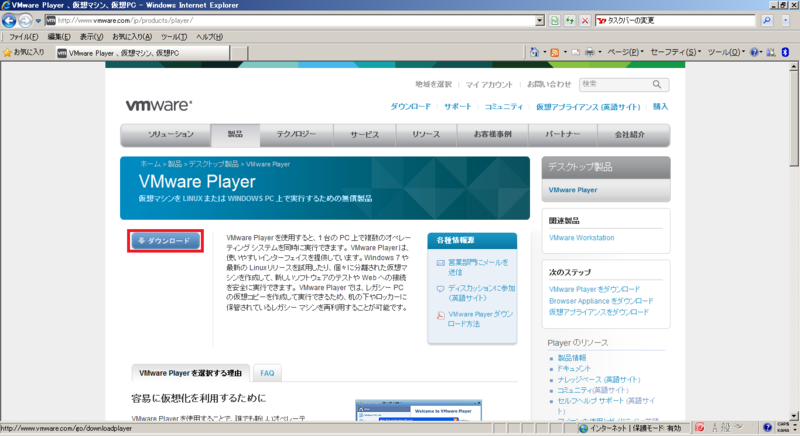Open the パートナー navigation tab

pyautogui.click(x=562, y=134)
